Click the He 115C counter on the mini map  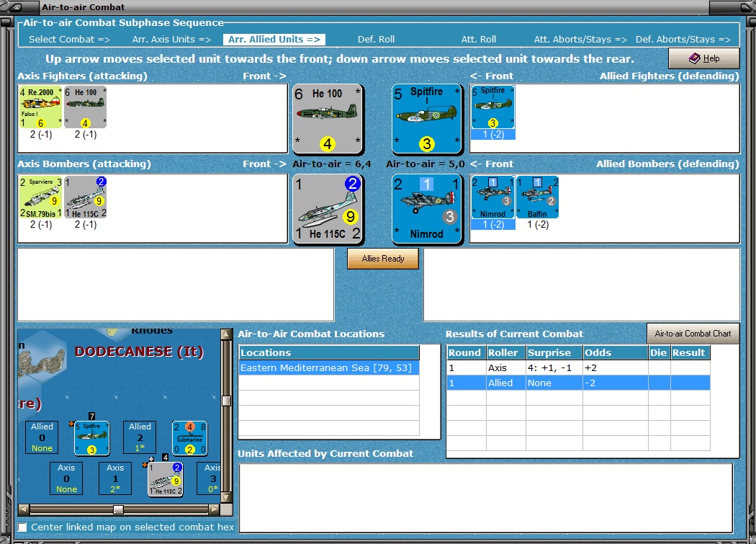166,479
